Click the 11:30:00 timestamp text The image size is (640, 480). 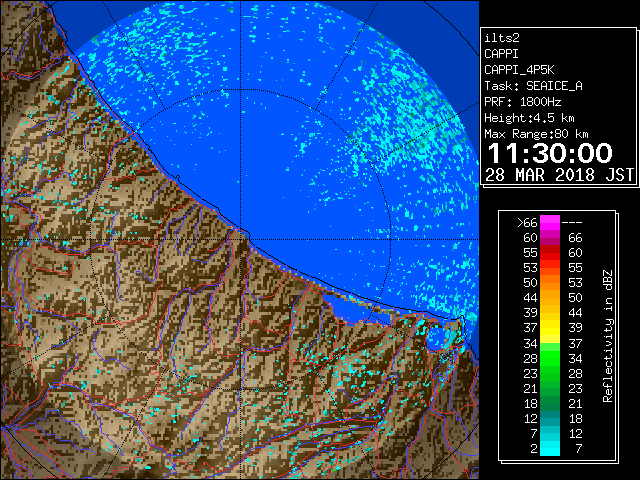(550, 153)
